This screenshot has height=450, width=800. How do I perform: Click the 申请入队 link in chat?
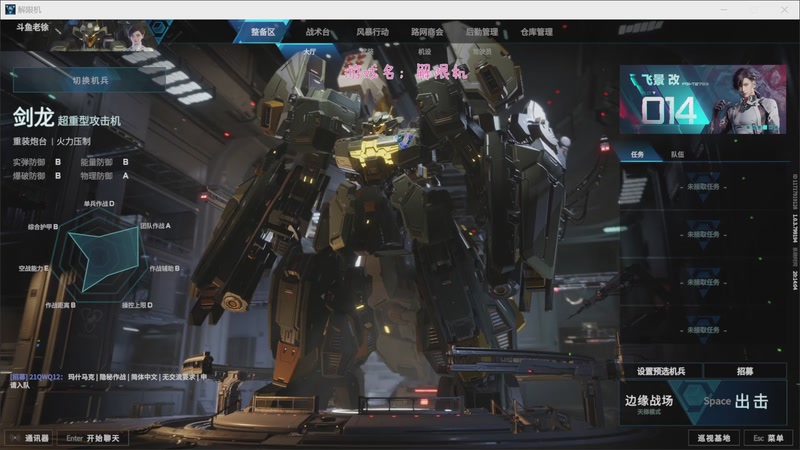click(x=20, y=385)
